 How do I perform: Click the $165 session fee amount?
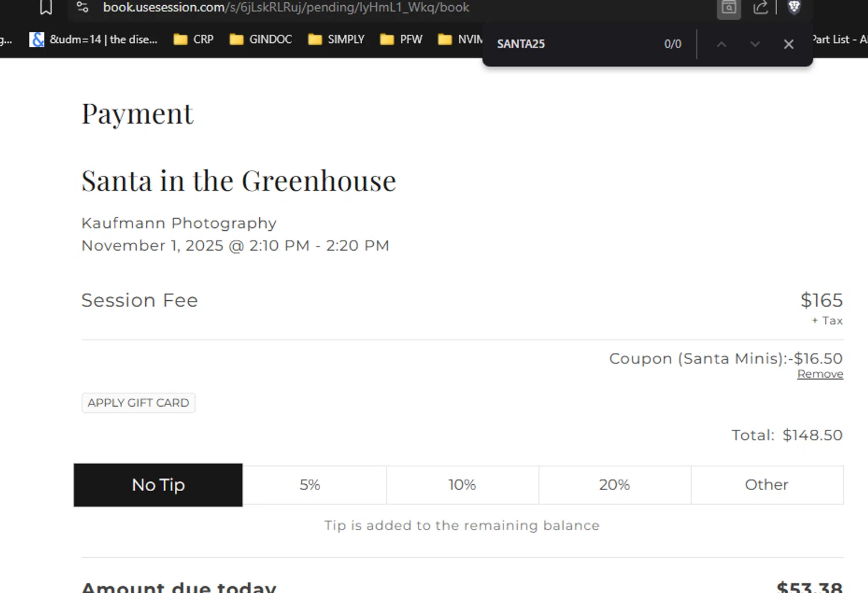pyautogui.click(x=822, y=300)
